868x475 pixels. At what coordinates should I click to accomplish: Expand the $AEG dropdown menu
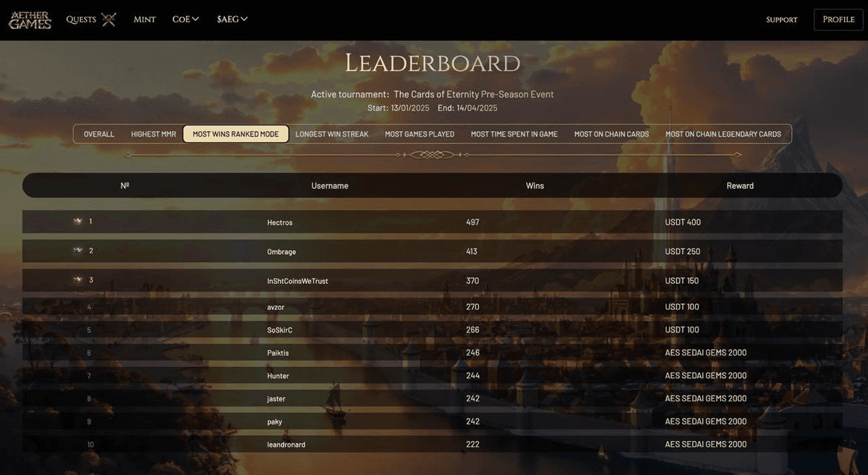point(232,20)
